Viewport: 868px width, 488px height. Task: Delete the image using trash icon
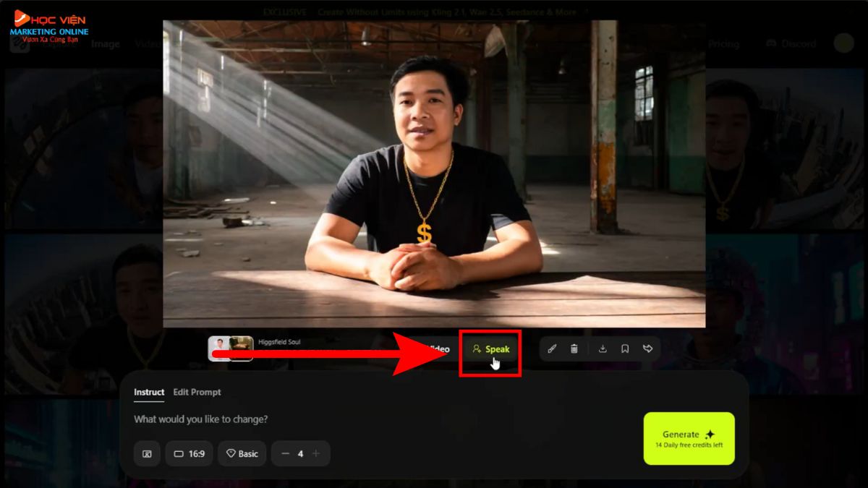point(574,348)
